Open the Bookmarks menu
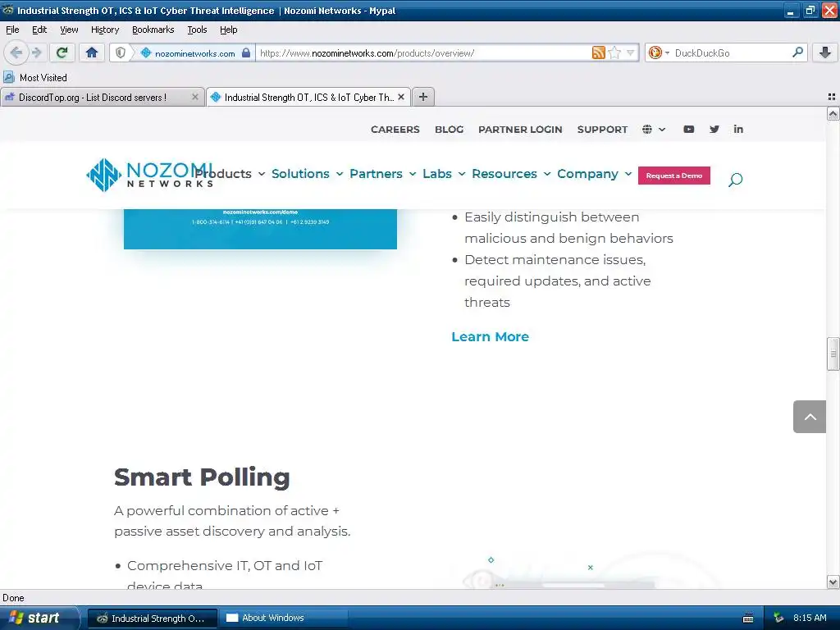 coord(153,30)
